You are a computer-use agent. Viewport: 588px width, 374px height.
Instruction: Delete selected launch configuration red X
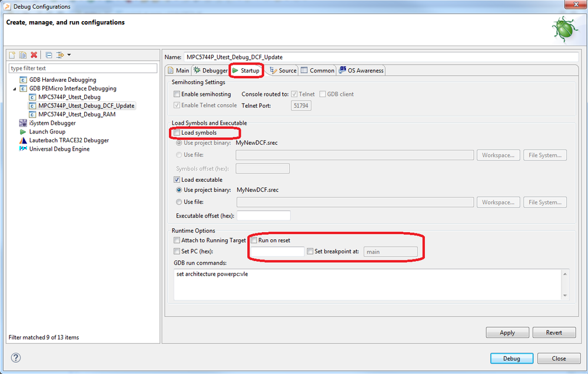pyautogui.click(x=34, y=55)
